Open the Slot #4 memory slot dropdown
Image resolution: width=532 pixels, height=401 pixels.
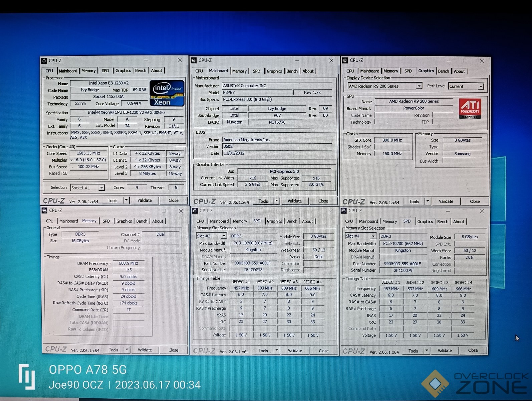(x=361, y=236)
